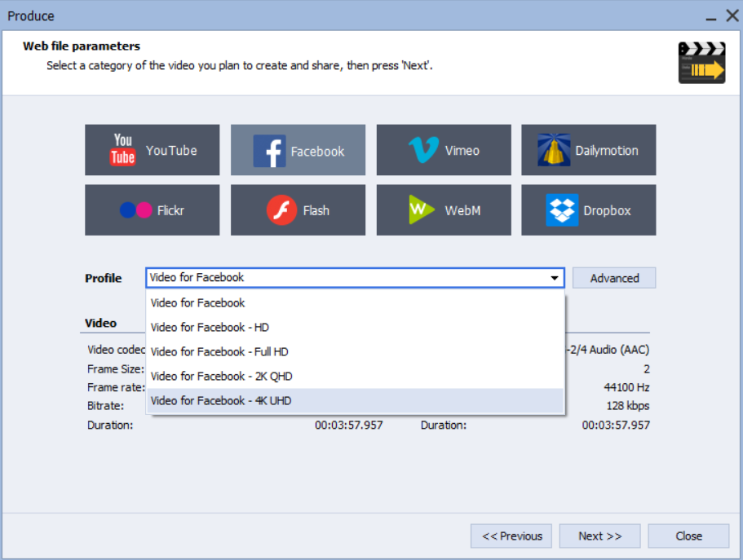Open the Advanced profile settings
The image size is (743, 560).
[614, 278]
